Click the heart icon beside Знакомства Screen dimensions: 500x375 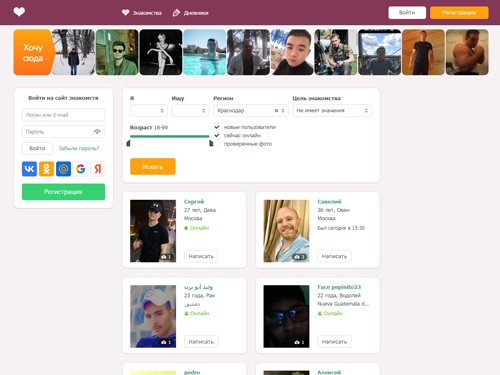pos(125,13)
